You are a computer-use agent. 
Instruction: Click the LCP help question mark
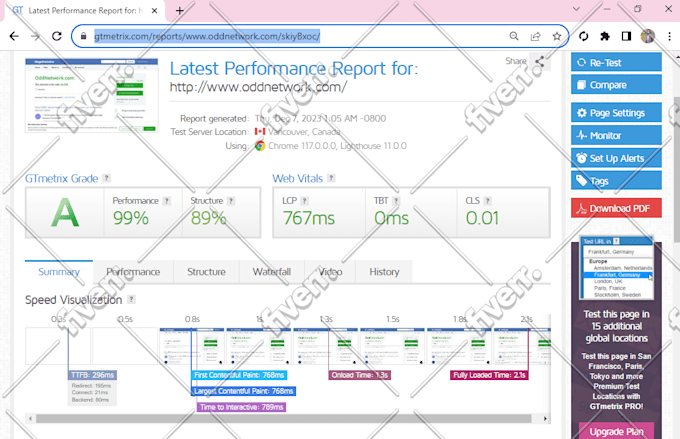304,201
